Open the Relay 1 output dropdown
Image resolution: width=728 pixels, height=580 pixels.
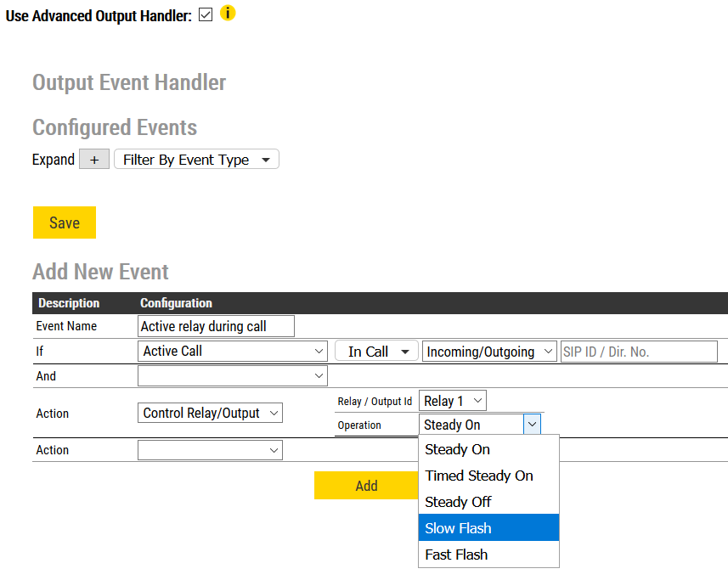click(453, 401)
